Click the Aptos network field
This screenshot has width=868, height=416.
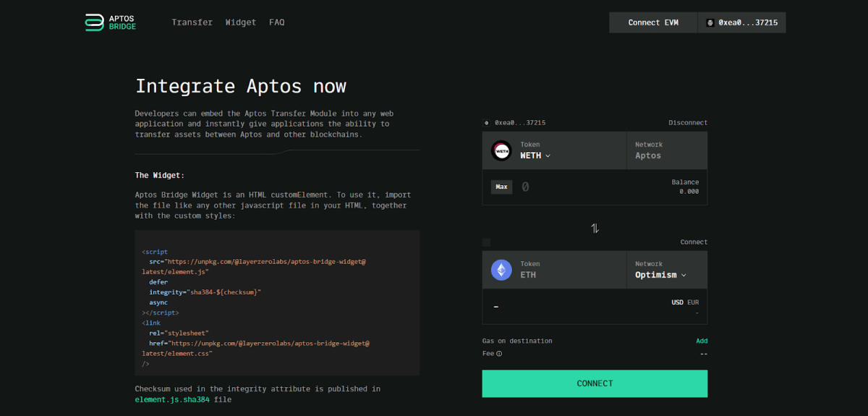click(x=667, y=150)
